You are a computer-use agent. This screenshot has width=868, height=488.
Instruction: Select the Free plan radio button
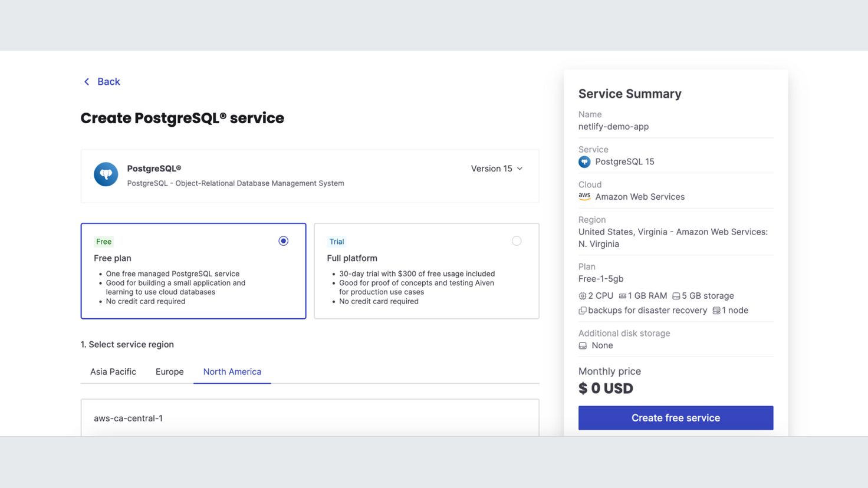[284, 241]
